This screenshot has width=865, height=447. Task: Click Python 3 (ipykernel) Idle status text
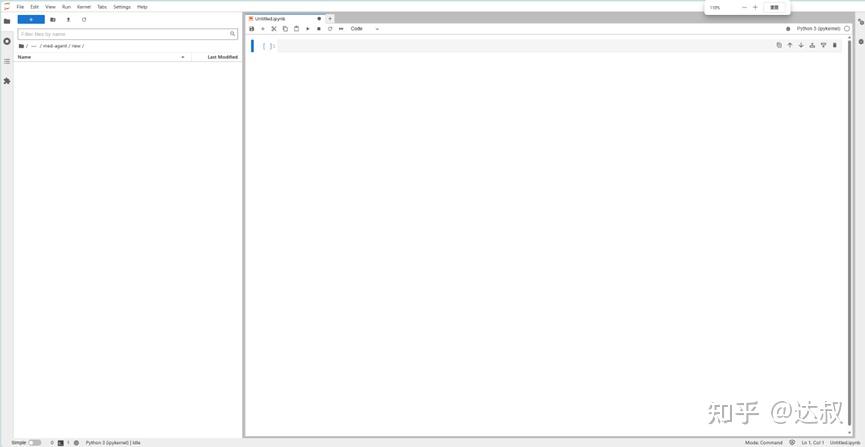pyautogui.click(x=113, y=443)
